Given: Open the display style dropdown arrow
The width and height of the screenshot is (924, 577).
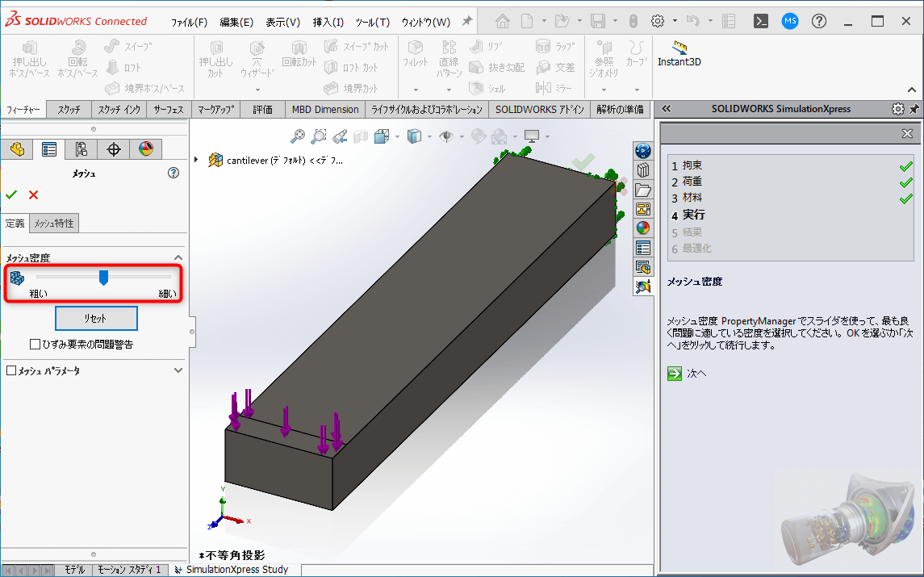Looking at the screenshot, I should click(x=429, y=136).
